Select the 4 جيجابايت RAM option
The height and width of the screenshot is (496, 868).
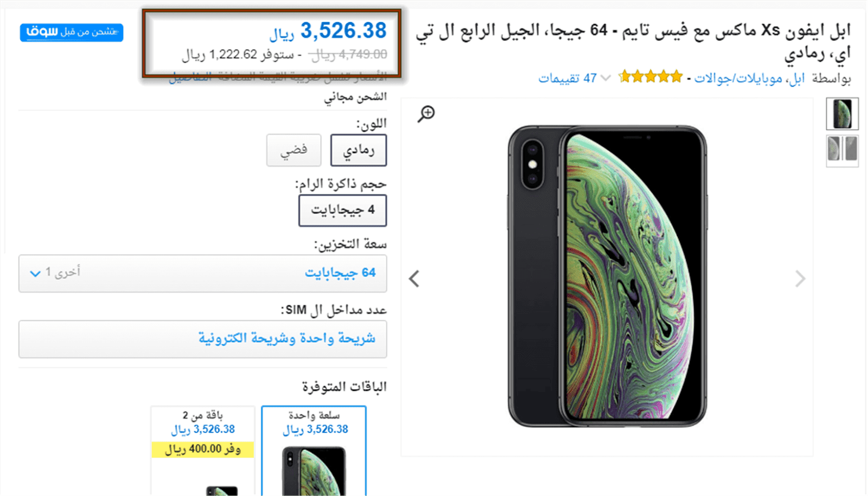point(342,210)
